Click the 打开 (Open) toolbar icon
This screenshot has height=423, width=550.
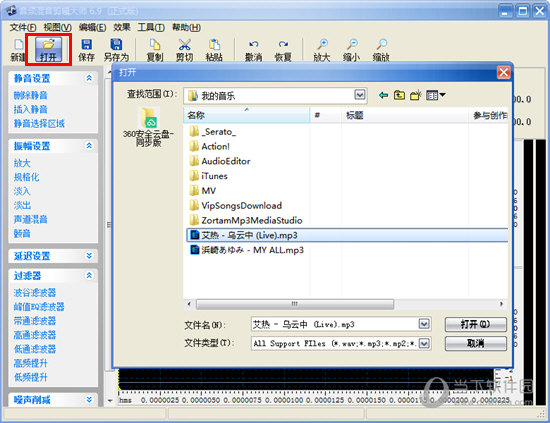[x=48, y=49]
